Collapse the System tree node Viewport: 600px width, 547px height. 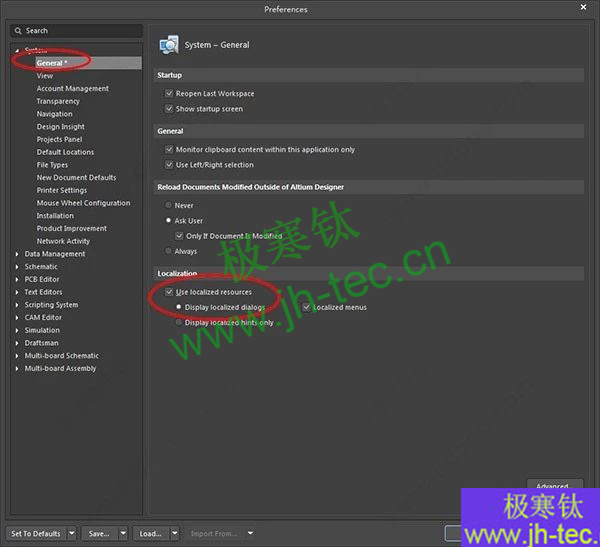17,50
